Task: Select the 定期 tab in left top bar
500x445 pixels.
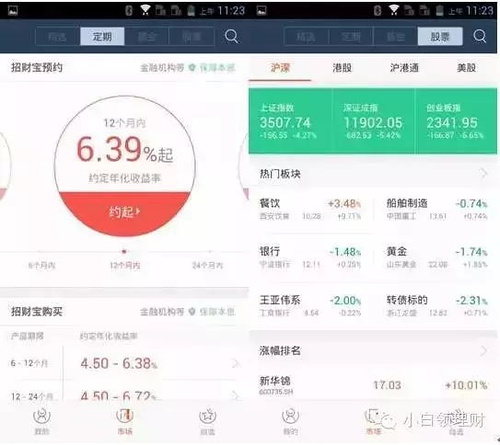Action: [102, 36]
